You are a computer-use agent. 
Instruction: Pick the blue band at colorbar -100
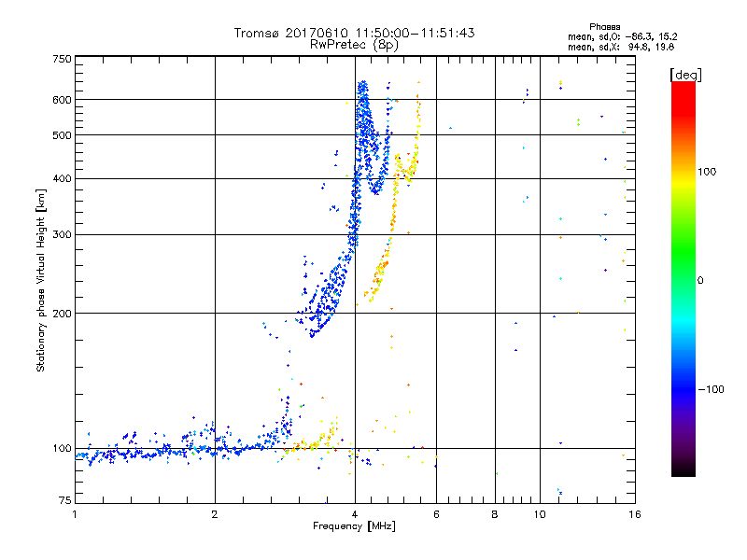coord(683,388)
